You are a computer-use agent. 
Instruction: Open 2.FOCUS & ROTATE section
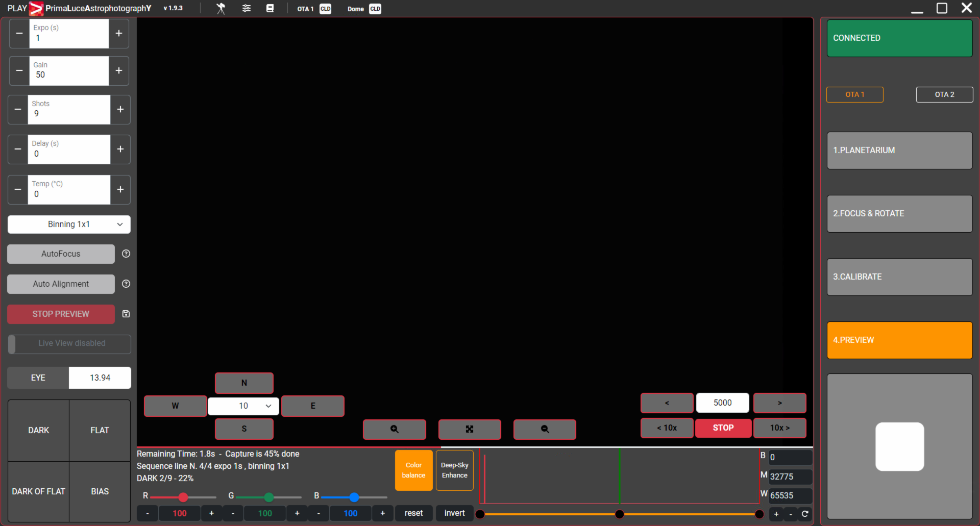click(x=899, y=214)
